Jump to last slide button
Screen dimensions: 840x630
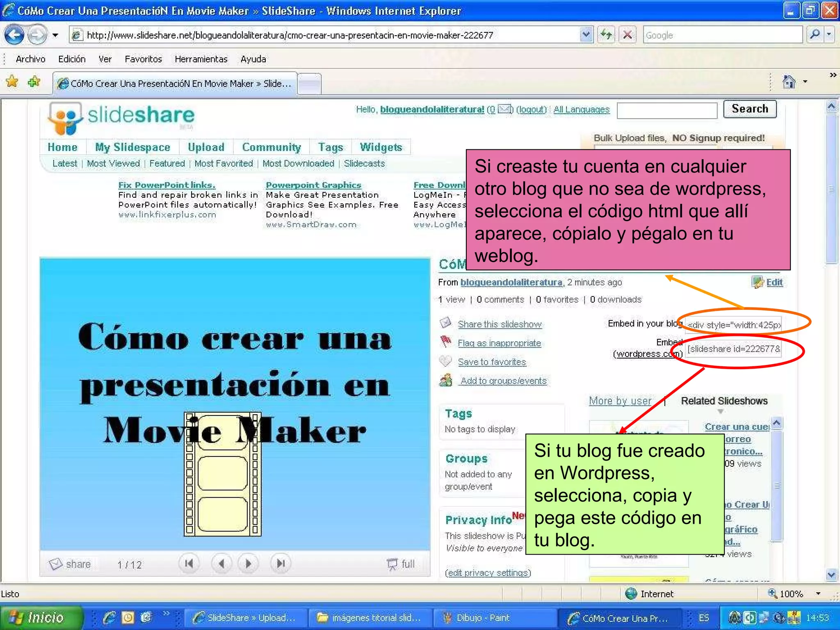point(281,564)
